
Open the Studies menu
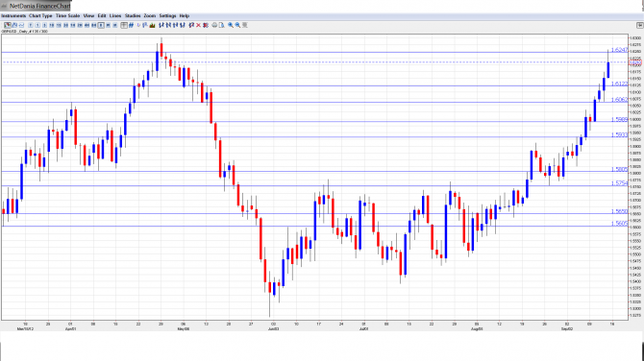(133, 16)
